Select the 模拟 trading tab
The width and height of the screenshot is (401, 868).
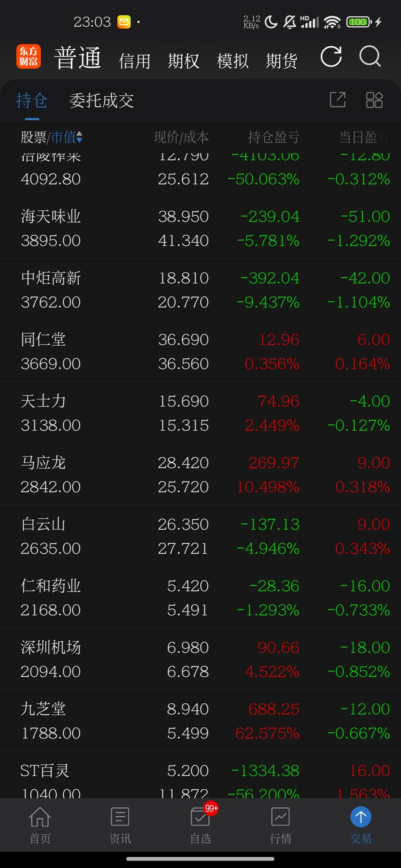(x=232, y=61)
